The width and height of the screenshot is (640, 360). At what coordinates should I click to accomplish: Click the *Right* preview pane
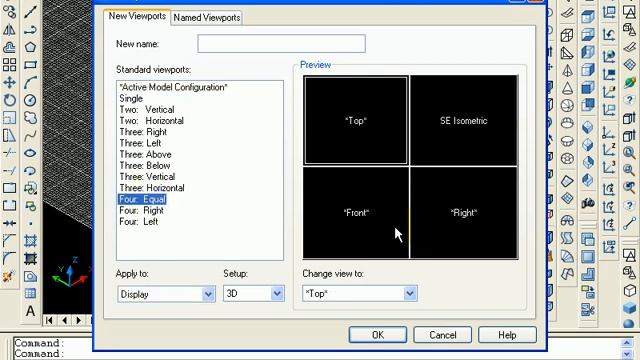point(464,212)
